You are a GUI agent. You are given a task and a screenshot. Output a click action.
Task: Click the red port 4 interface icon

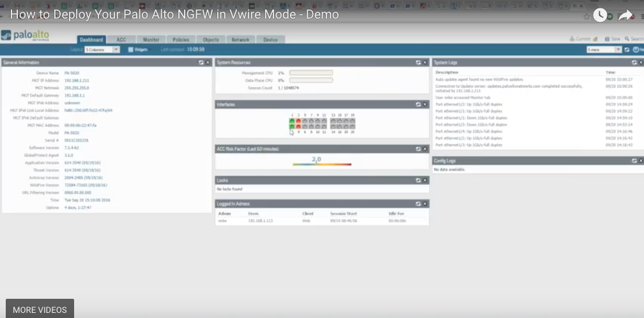pos(298,126)
